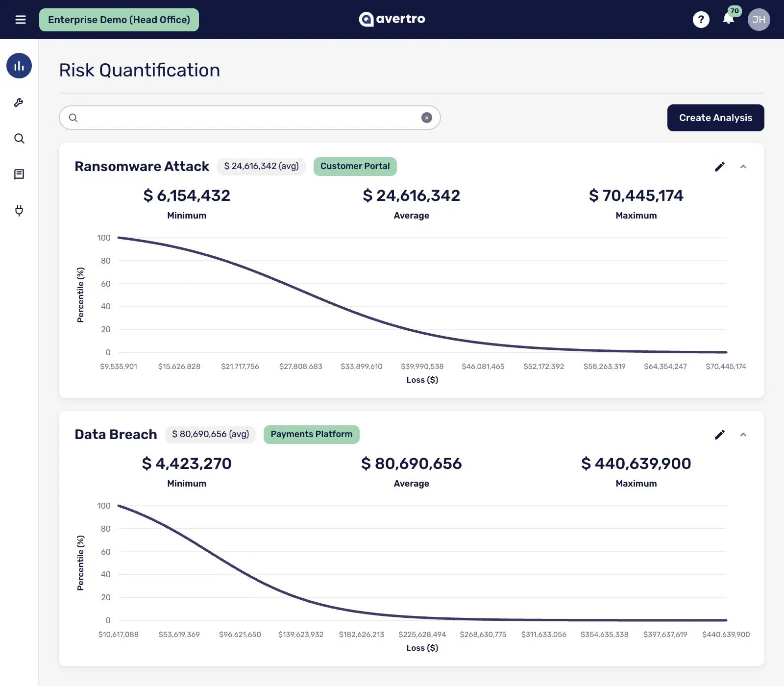This screenshot has height=686, width=784.
Task: Edit the Data Breach analysis pencil icon
Action: point(719,435)
